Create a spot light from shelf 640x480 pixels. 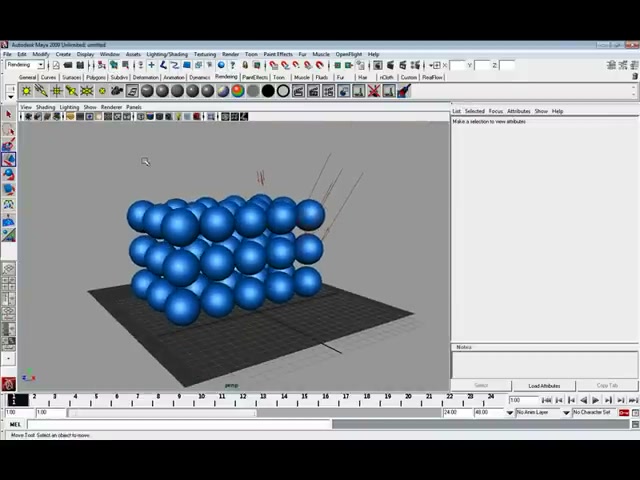tap(71, 91)
